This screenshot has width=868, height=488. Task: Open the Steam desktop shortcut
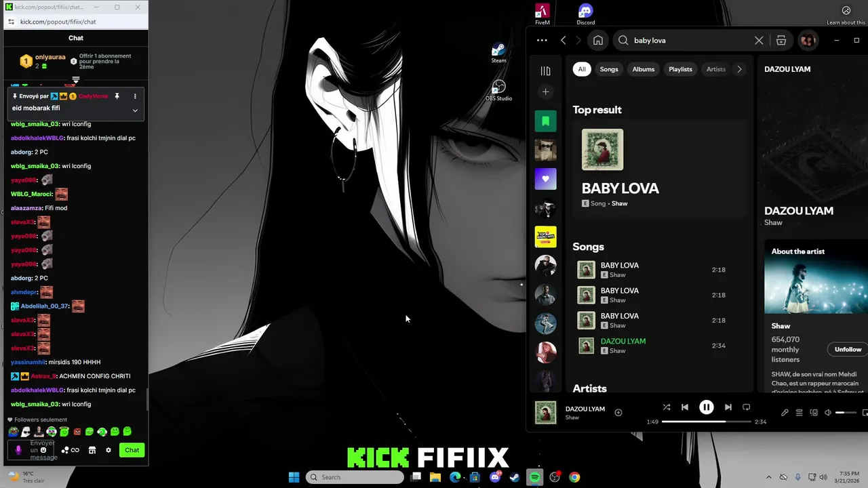tap(498, 54)
